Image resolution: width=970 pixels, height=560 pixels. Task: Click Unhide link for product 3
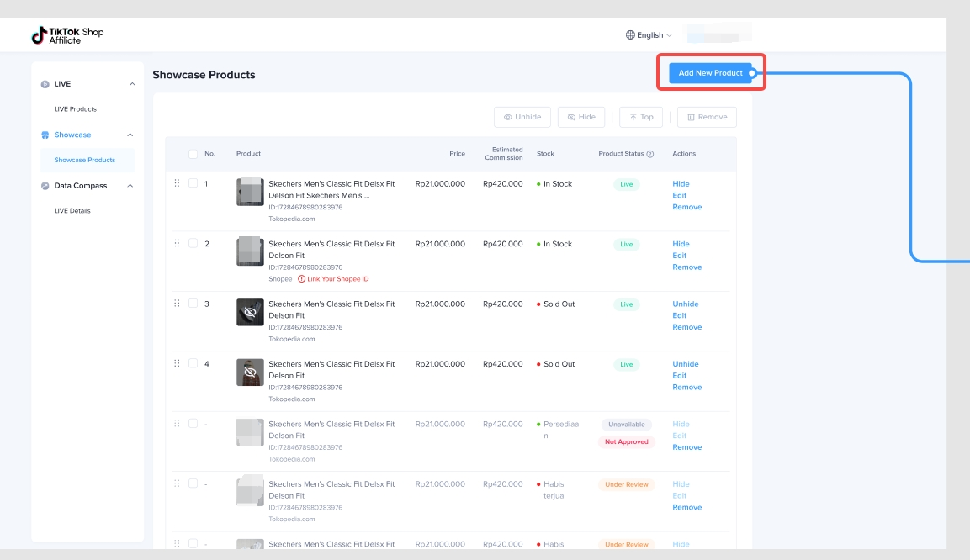coord(685,304)
